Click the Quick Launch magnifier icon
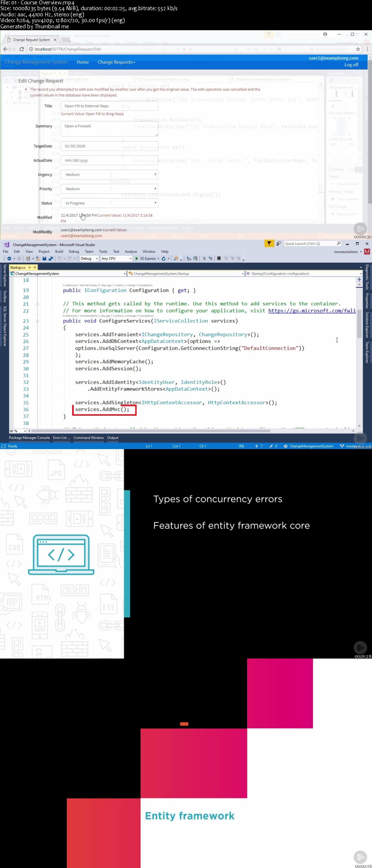Image resolution: width=372 pixels, height=868 pixels. (x=339, y=244)
